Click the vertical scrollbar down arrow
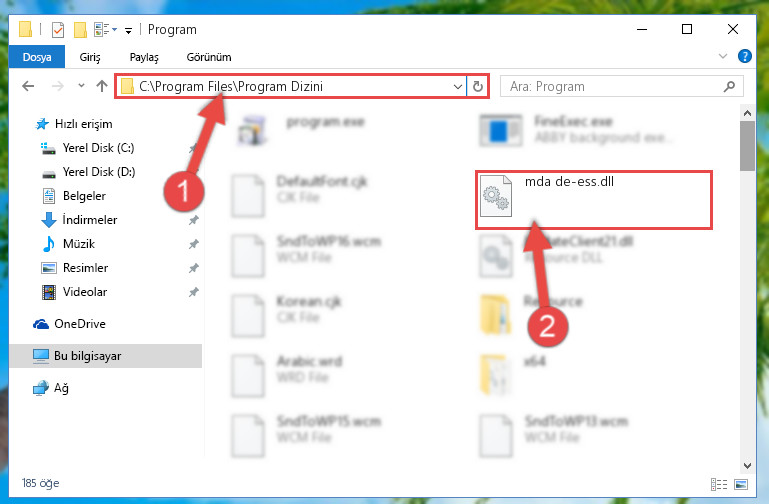The image size is (769, 504). [747, 465]
